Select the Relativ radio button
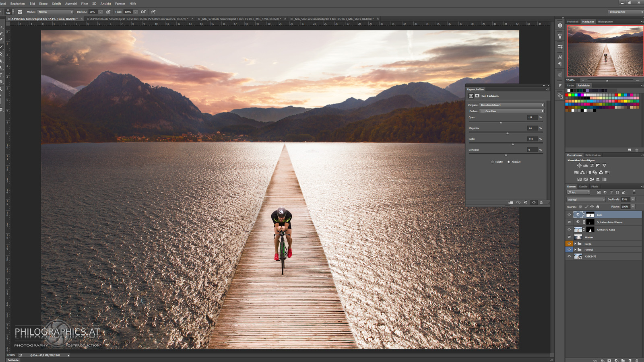This screenshot has height=362, width=644. (x=492, y=162)
